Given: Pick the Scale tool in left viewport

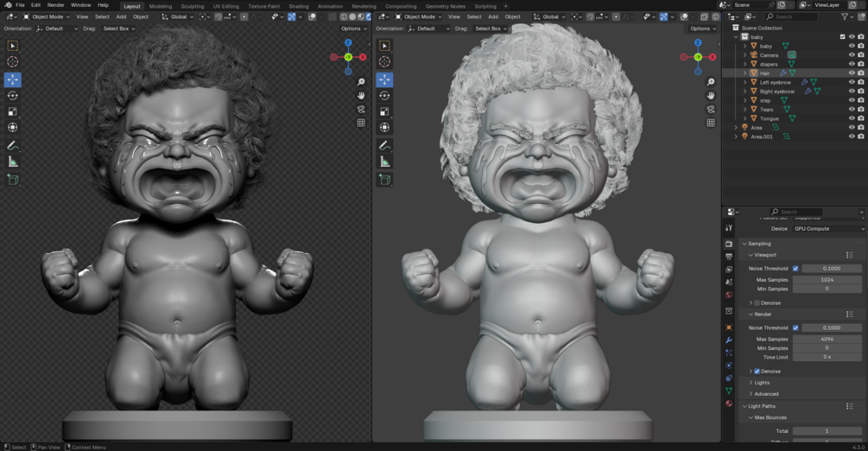Looking at the screenshot, I should point(12,112).
